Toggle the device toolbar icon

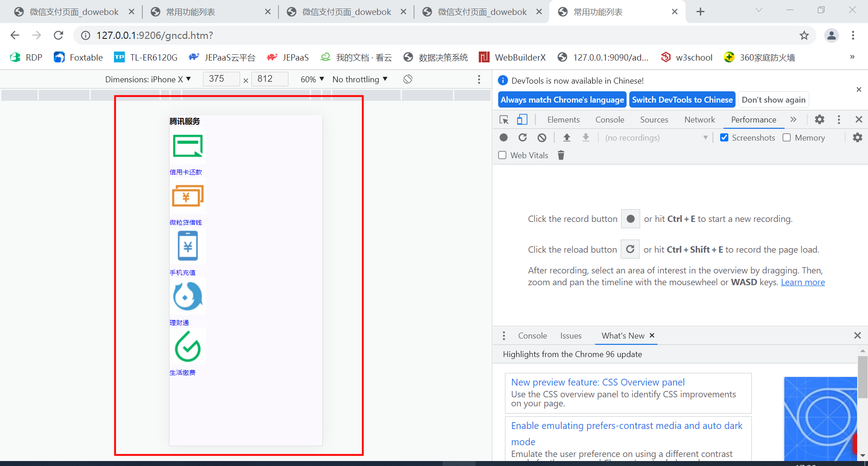click(x=522, y=119)
